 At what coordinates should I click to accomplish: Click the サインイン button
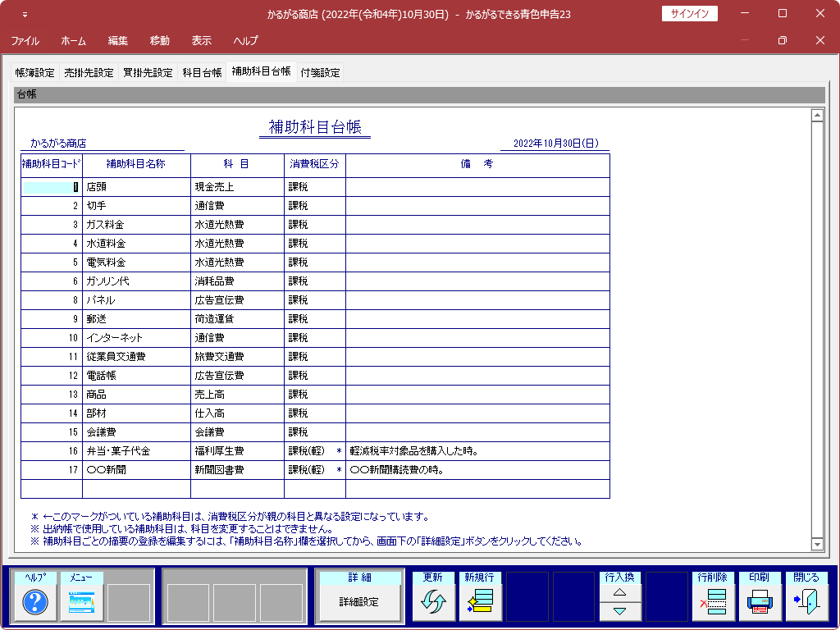point(689,14)
